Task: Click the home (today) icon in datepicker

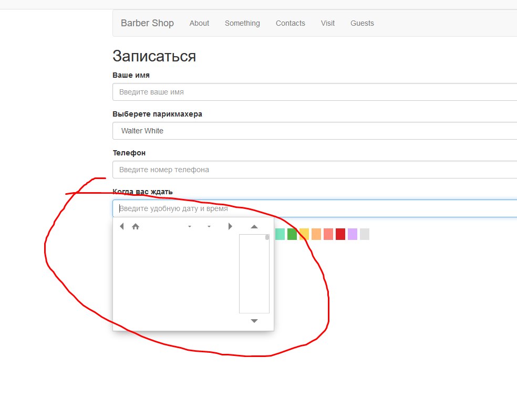Action: coord(136,226)
